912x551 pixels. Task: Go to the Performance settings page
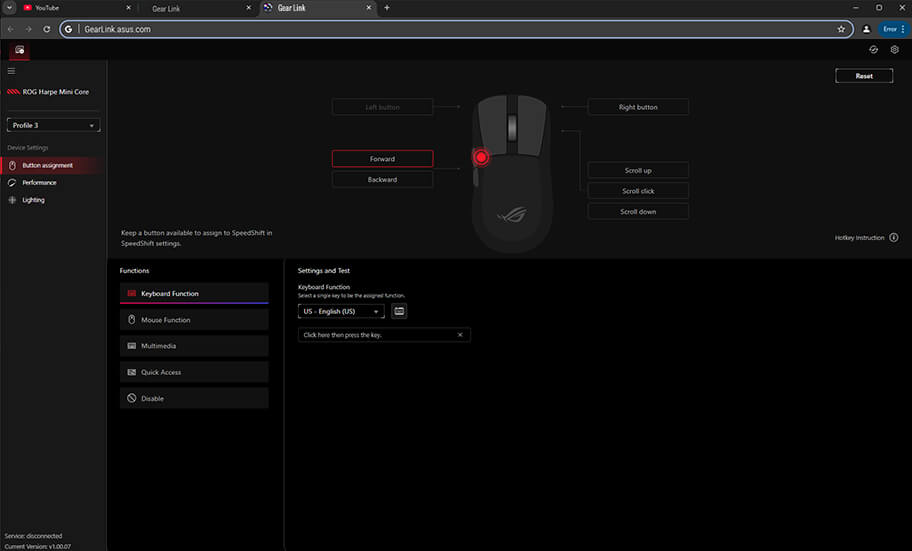tap(40, 183)
